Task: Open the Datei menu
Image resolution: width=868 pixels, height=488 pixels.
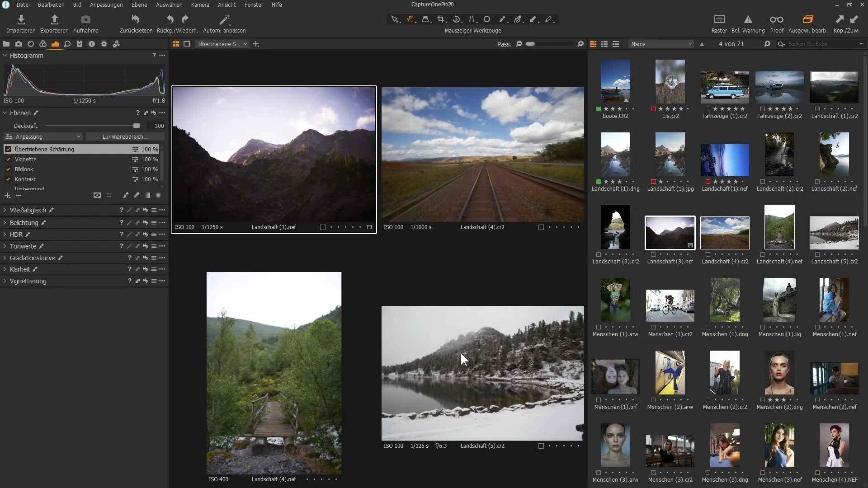Action: coord(23,5)
